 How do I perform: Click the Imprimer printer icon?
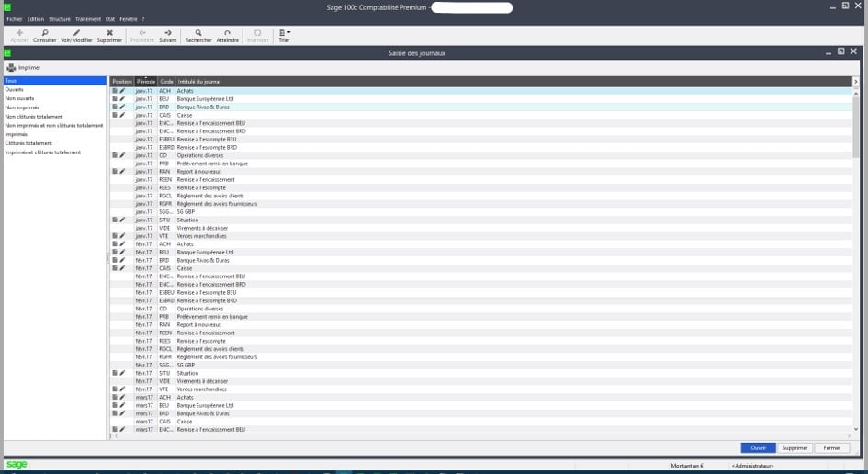(11, 68)
